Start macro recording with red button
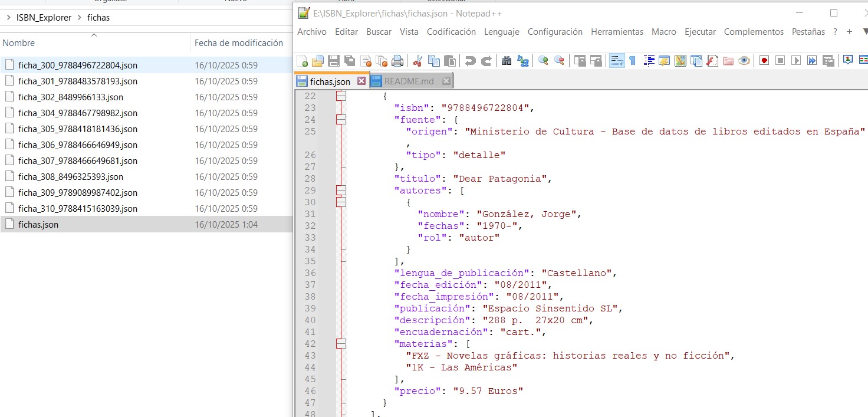Screen dimensions: 868x417 [764, 60]
